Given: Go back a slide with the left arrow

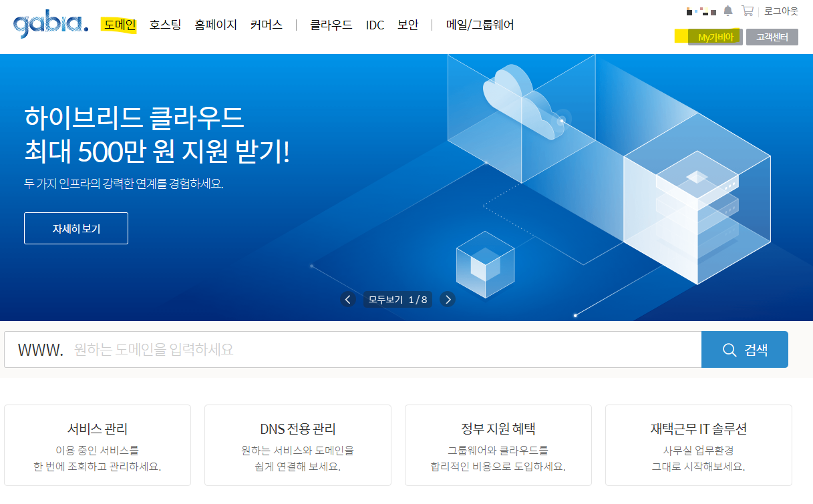Looking at the screenshot, I should pos(348,299).
